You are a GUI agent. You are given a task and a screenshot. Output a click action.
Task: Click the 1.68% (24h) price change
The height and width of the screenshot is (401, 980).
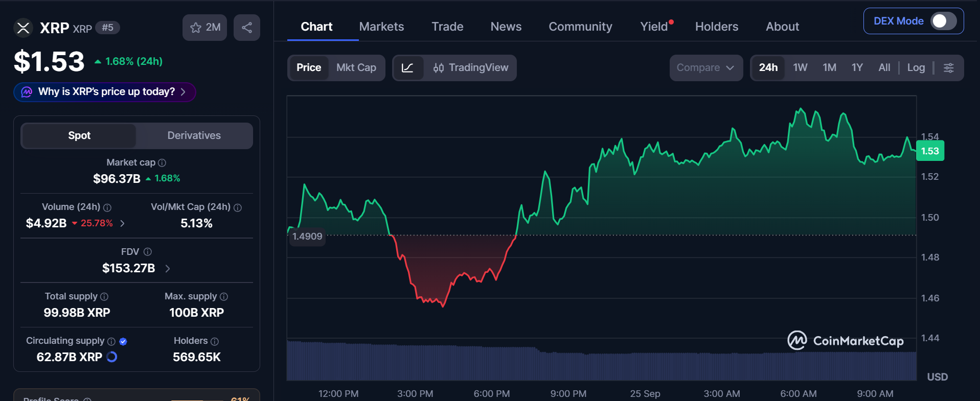(128, 61)
